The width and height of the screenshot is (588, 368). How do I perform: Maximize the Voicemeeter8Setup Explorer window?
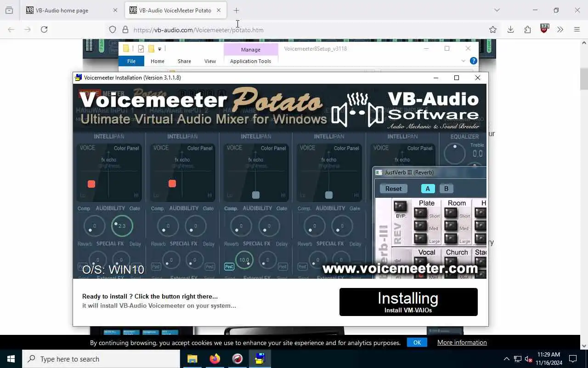pos(447,48)
